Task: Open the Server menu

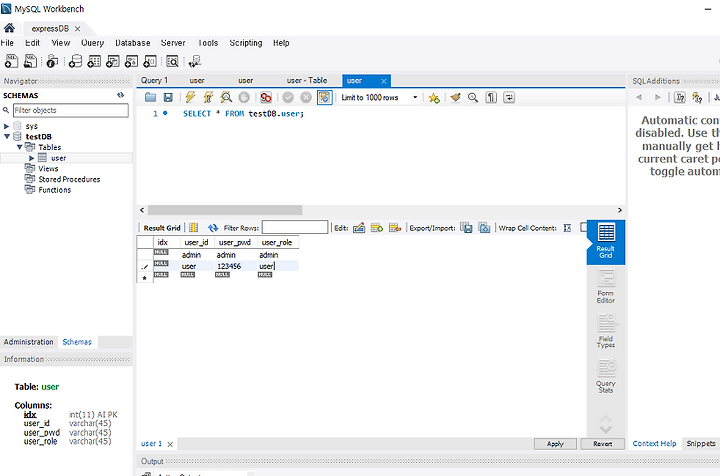Action: pos(173,43)
